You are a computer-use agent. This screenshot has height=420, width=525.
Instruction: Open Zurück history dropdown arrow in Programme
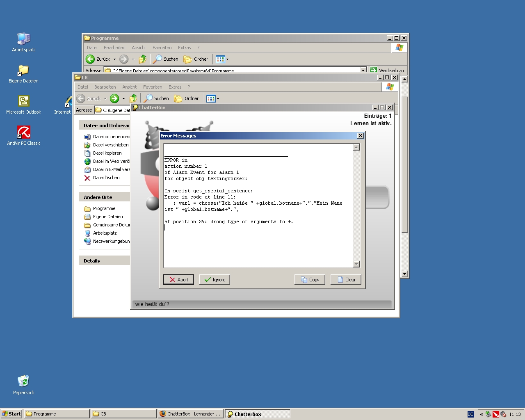click(x=114, y=59)
